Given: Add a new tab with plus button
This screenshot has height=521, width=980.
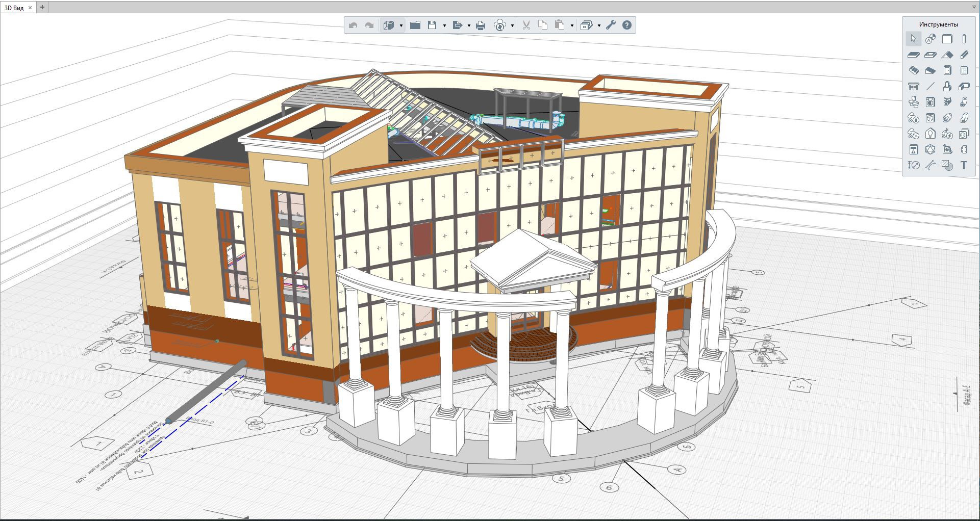Looking at the screenshot, I should tap(42, 7).
